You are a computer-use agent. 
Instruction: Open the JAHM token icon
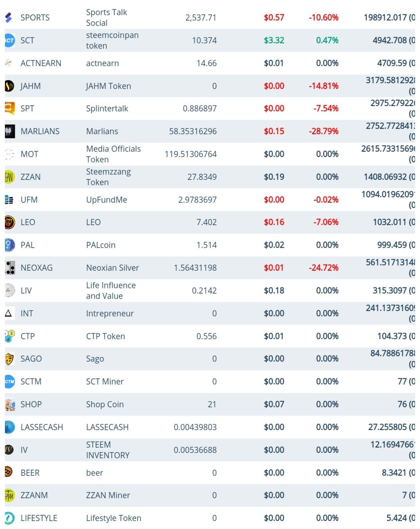10,86
